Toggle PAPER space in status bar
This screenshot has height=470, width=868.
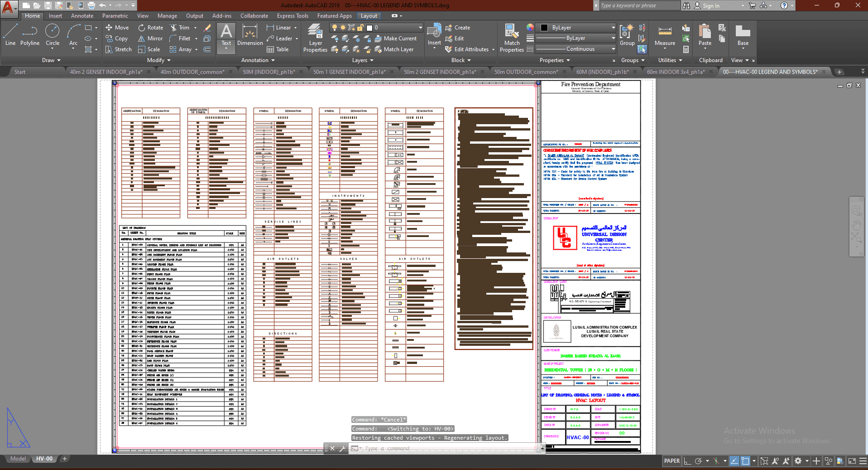click(x=671, y=461)
